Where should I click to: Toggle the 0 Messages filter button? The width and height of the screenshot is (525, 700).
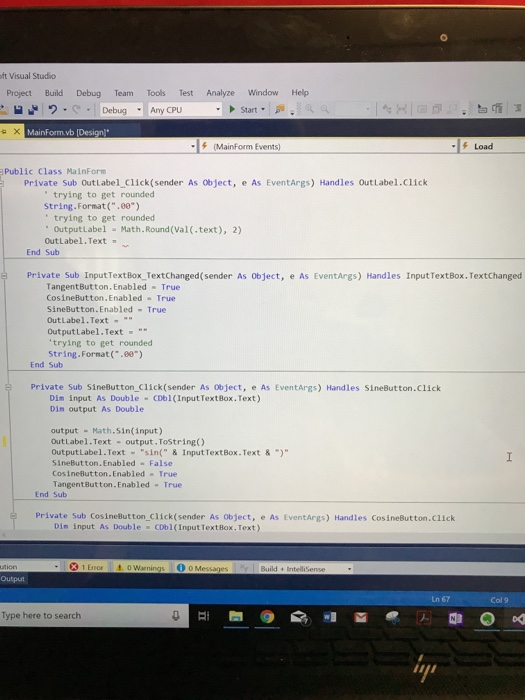point(203,568)
